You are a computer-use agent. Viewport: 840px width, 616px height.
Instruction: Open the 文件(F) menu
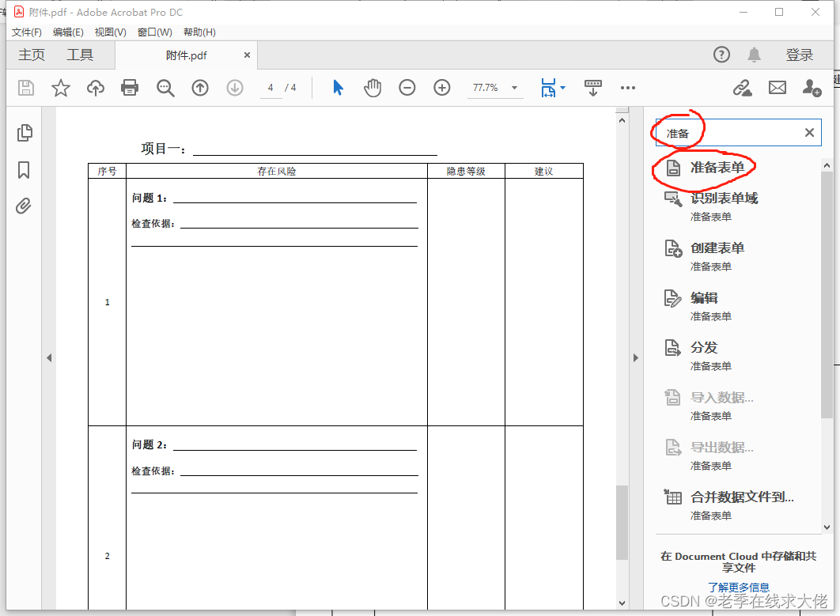(27, 32)
